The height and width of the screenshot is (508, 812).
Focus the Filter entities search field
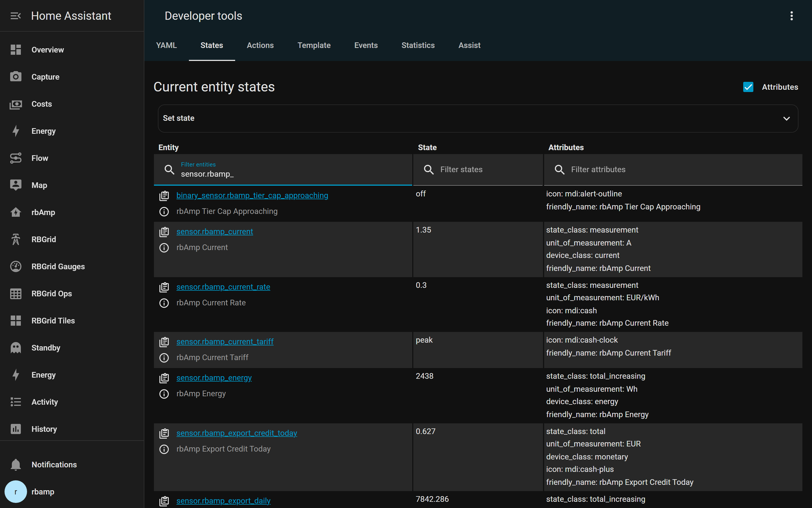coord(283,170)
